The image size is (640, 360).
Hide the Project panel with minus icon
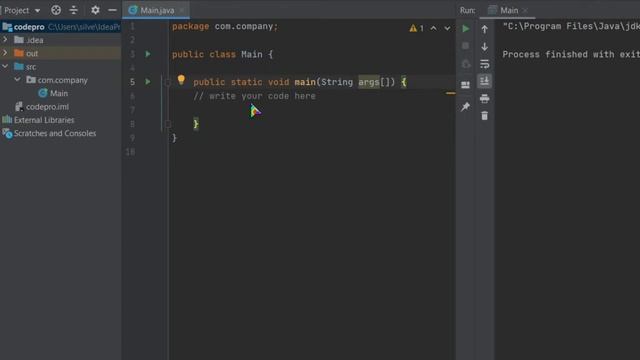click(112, 10)
